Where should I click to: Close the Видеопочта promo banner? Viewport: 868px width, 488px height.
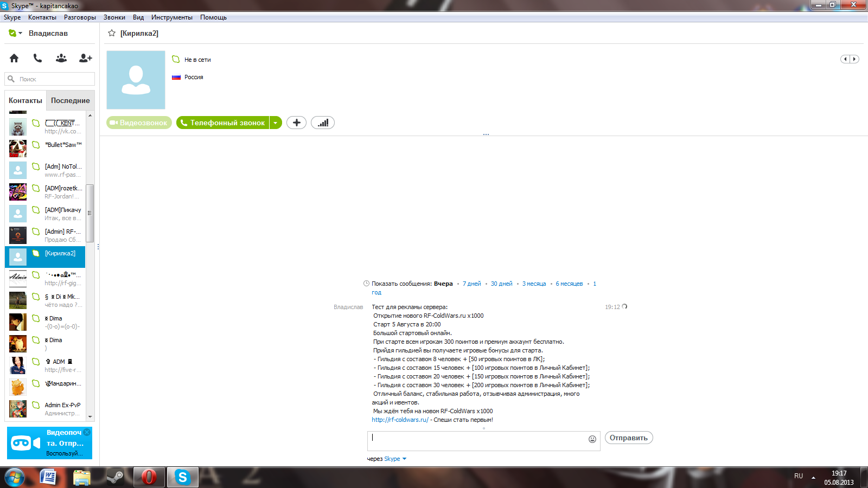point(87,432)
